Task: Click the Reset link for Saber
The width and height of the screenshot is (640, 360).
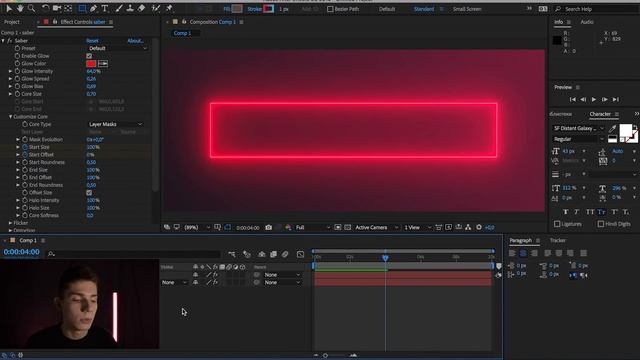Action: tap(92, 41)
